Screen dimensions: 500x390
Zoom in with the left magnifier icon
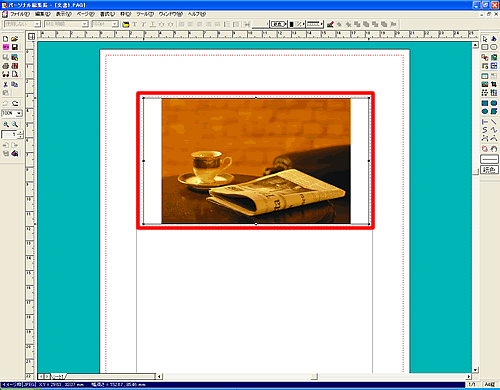(x=6, y=124)
